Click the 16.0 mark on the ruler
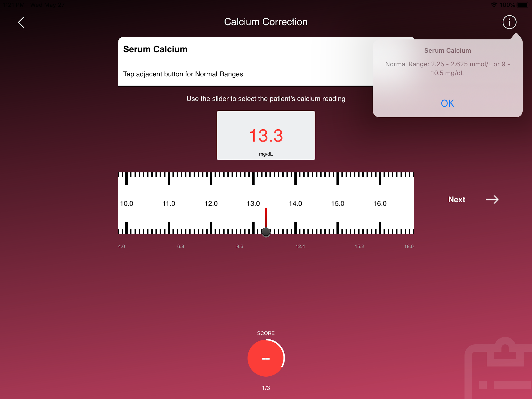This screenshot has height=399, width=532. pyautogui.click(x=380, y=204)
